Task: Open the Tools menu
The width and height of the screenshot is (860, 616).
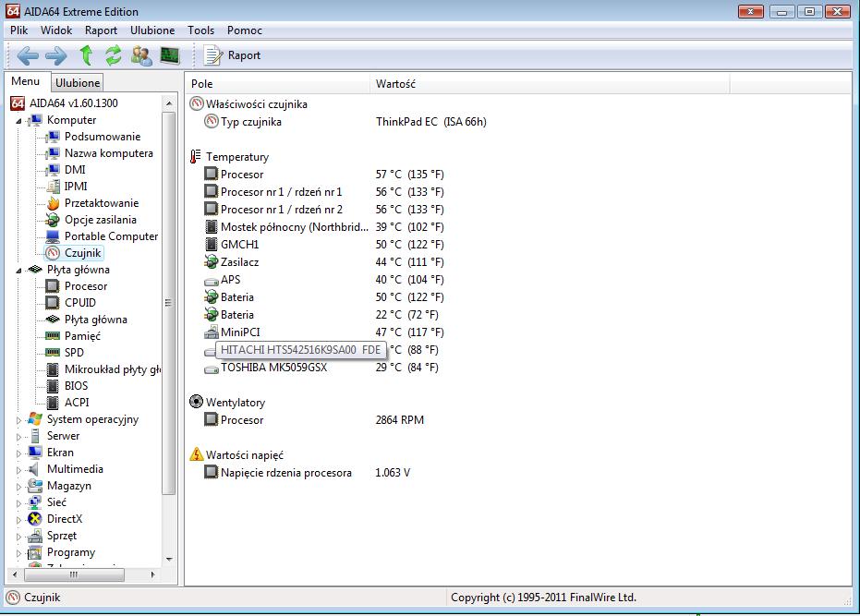Action: tap(200, 30)
